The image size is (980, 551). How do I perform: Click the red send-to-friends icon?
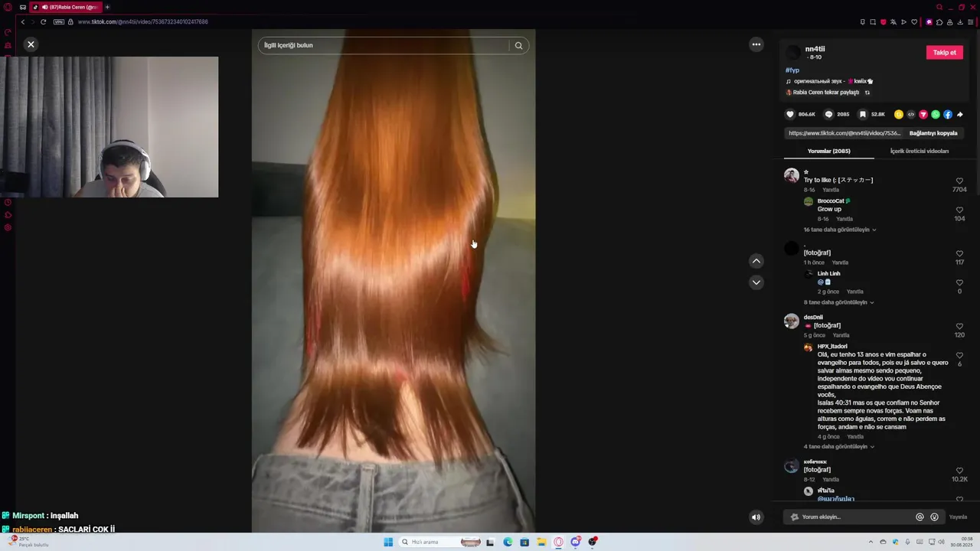coord(923,115)
